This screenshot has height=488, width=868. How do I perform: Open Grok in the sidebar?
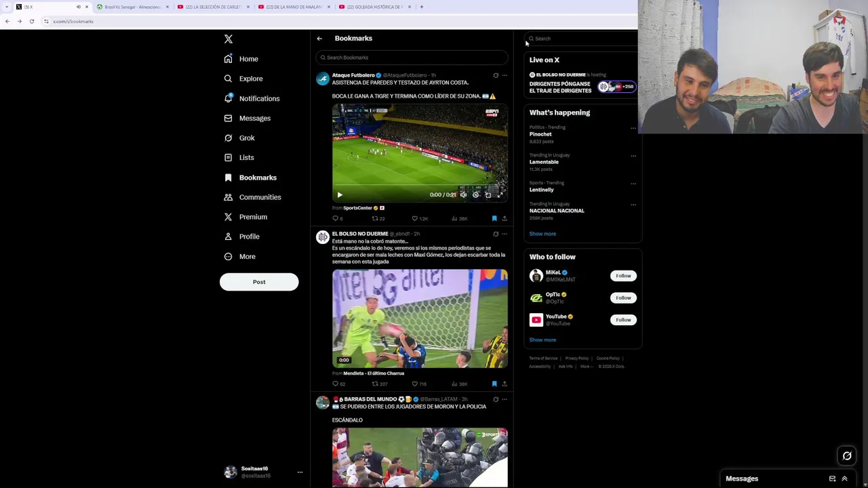coord(239,138)
